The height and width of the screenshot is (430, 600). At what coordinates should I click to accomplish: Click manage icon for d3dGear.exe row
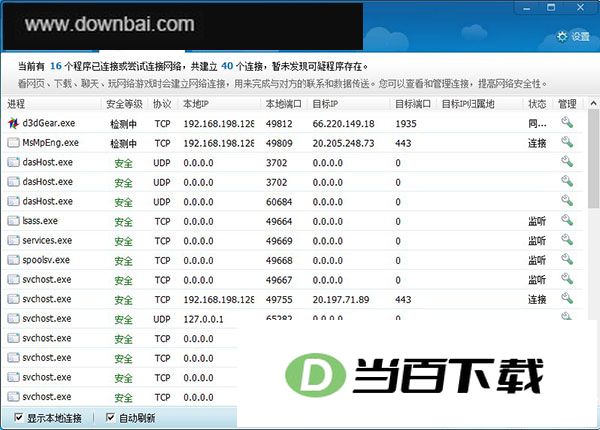[x=567, y=122]
